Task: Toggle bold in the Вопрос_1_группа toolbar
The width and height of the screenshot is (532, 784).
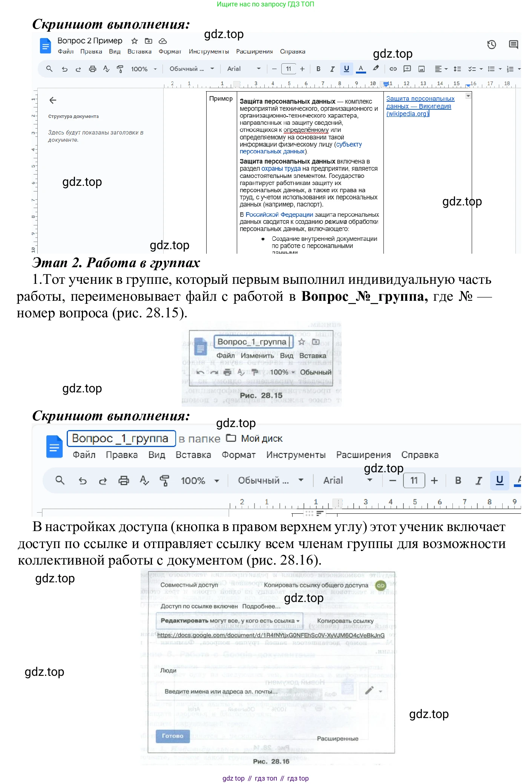Action: coord(458,481)
